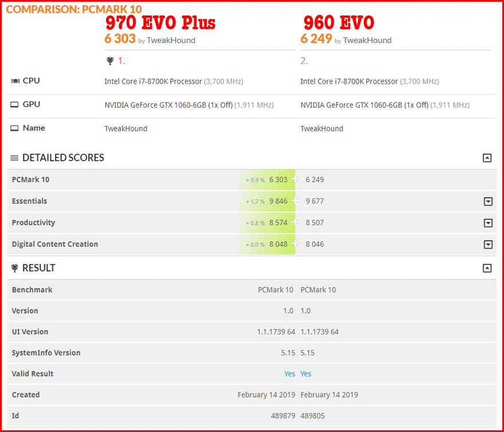This screenshot has height=432, width=504.
Task: Click the 8 507 Productivity score
Action: pos(314,223)
